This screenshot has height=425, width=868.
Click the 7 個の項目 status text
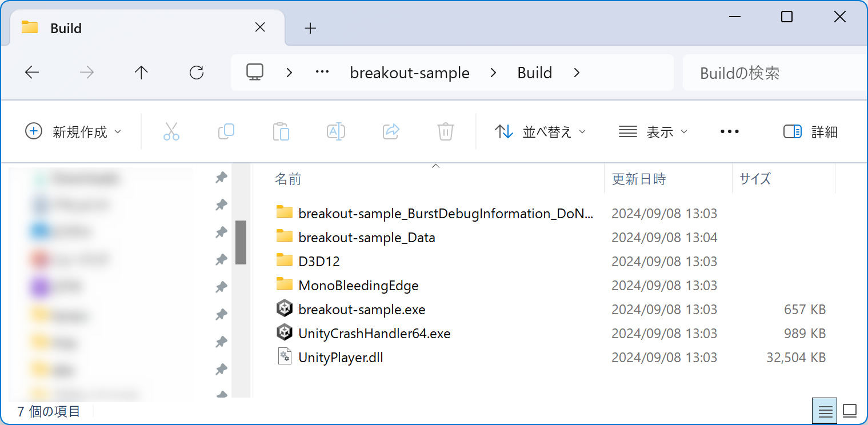tap(49, 411)
